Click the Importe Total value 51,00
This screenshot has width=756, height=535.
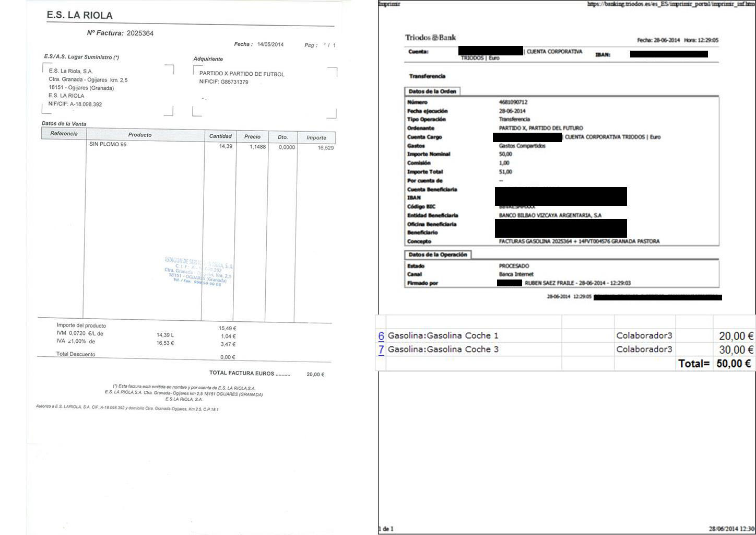click(x=505, y=172)
